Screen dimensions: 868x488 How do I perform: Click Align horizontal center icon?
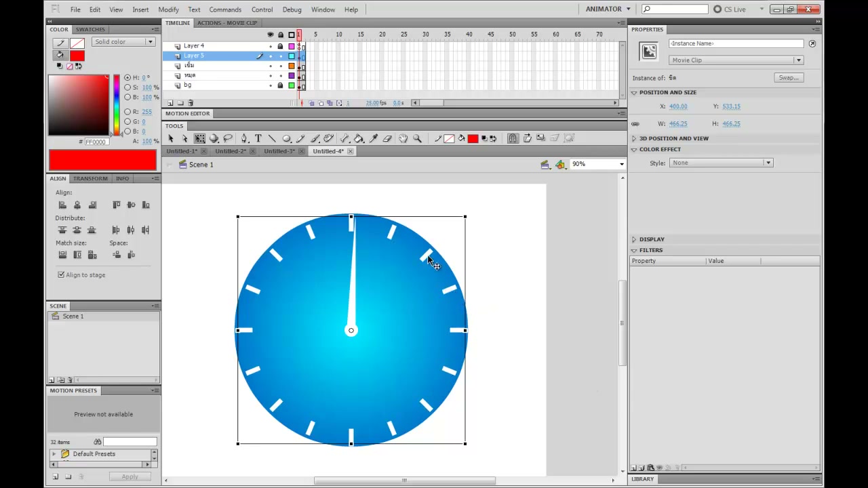pos(77,205)
